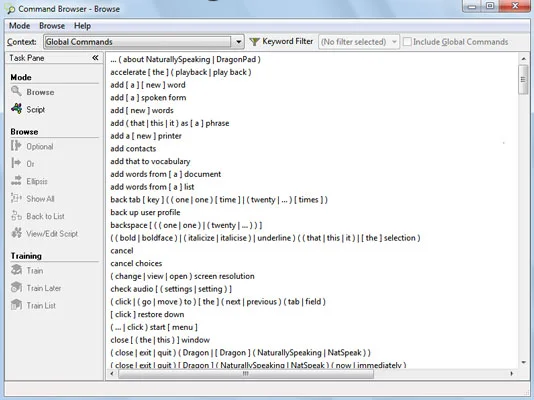Open the Keyword Filter selection dropdown
Screen dimensions: 534x400
(x=359, y=42)
